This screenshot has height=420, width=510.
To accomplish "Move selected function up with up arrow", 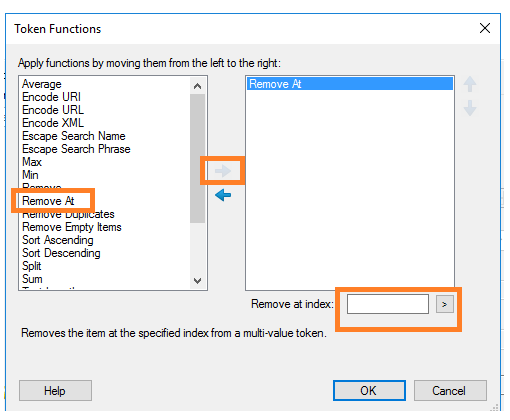I will click(x=470, y=84).
